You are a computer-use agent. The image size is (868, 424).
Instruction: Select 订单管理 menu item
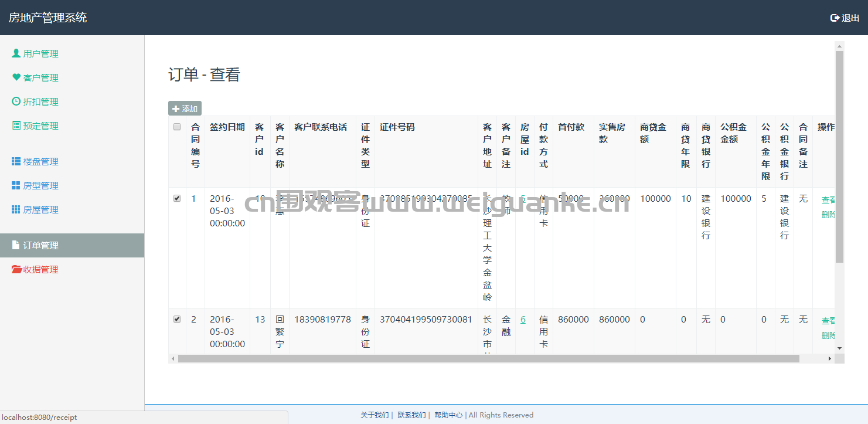point(72,245)
